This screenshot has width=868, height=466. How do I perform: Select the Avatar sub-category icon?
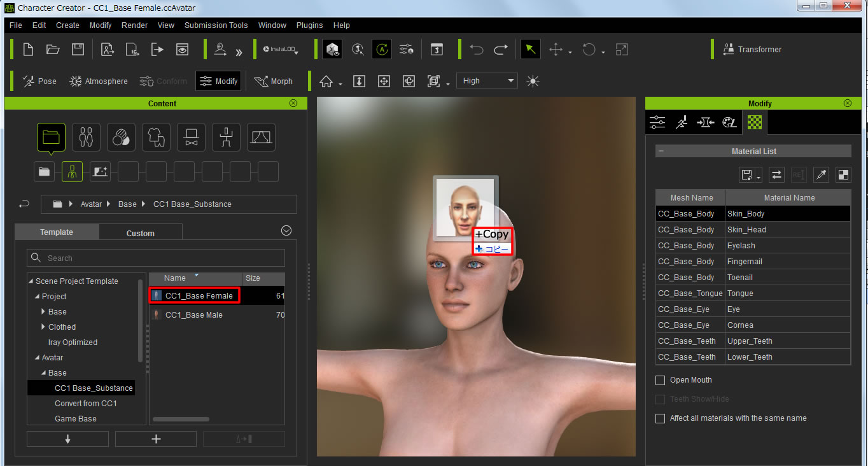(72, 171)
